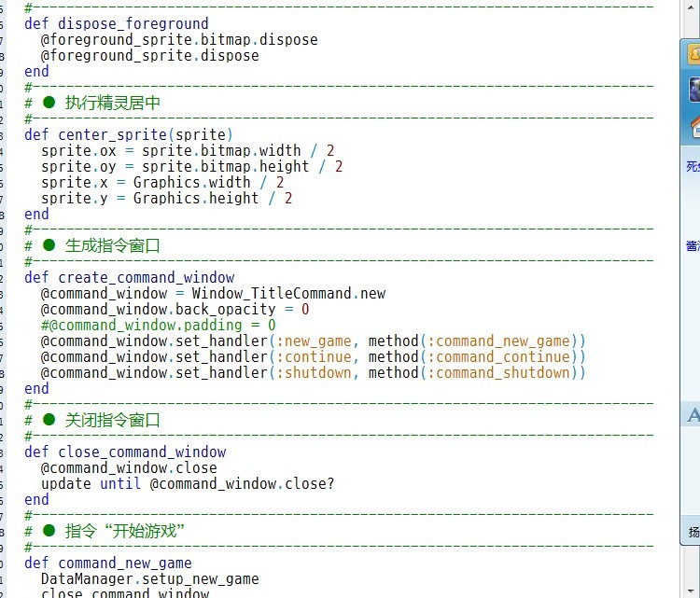
Task: Click 'def center_sprite(sprite)' line
Action: point(129,134)
